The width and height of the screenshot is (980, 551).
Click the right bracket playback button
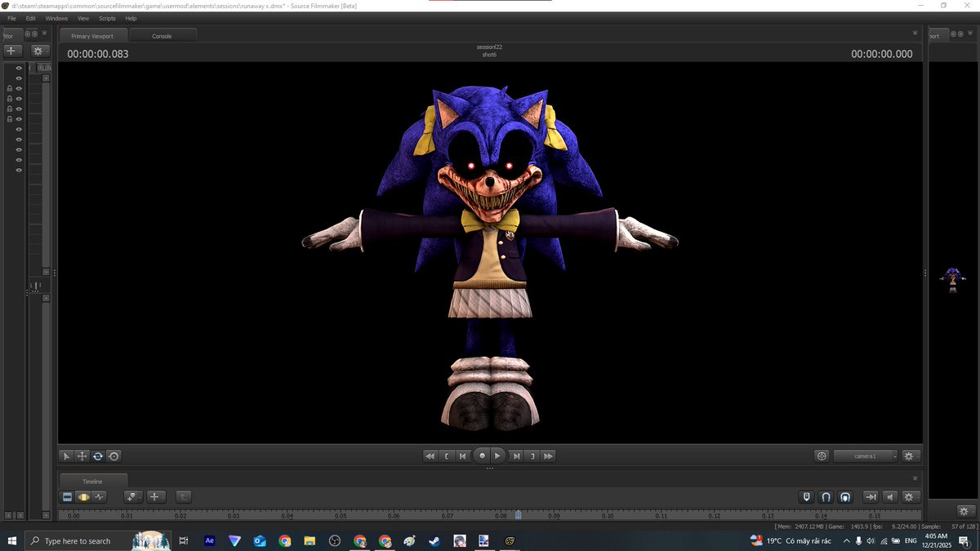point(532,456)
